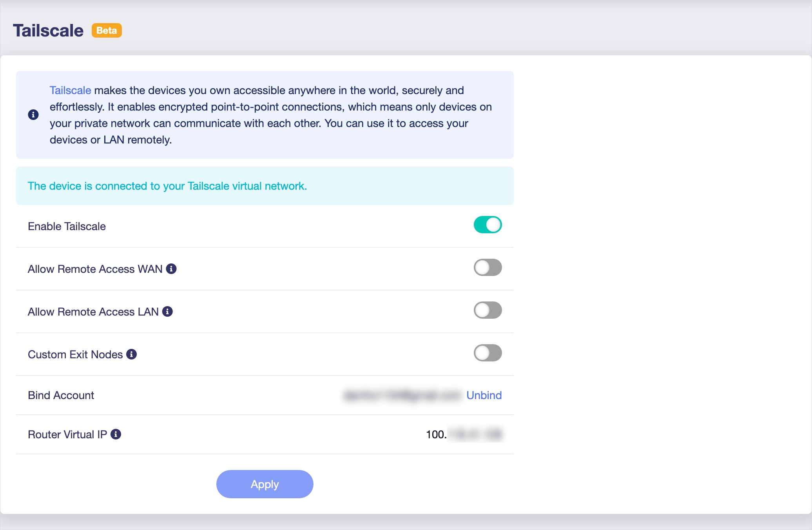The height and width of the screenshot is (530, 812).
Task: Unbind the linked Tailscale account
Action: coord(484,395)
